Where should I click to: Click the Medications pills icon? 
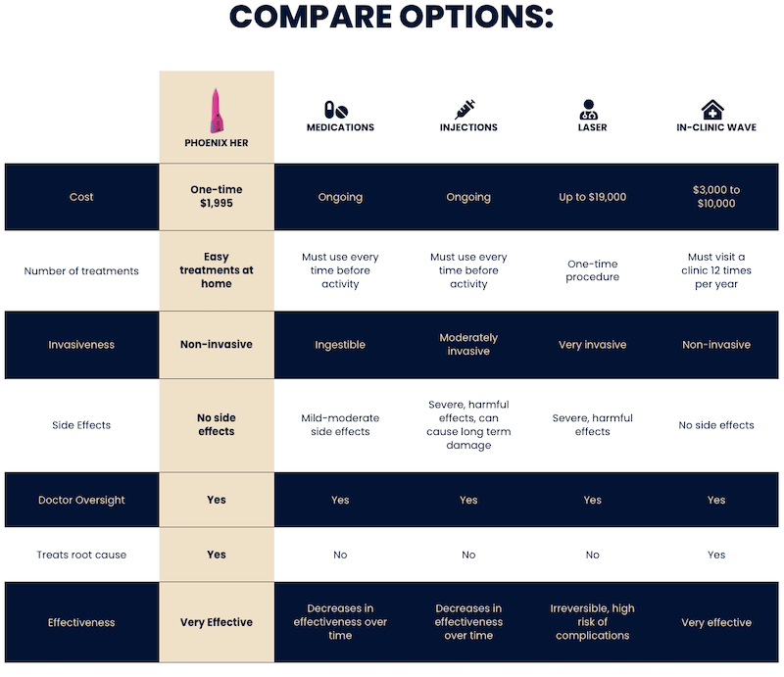(335, 110)
